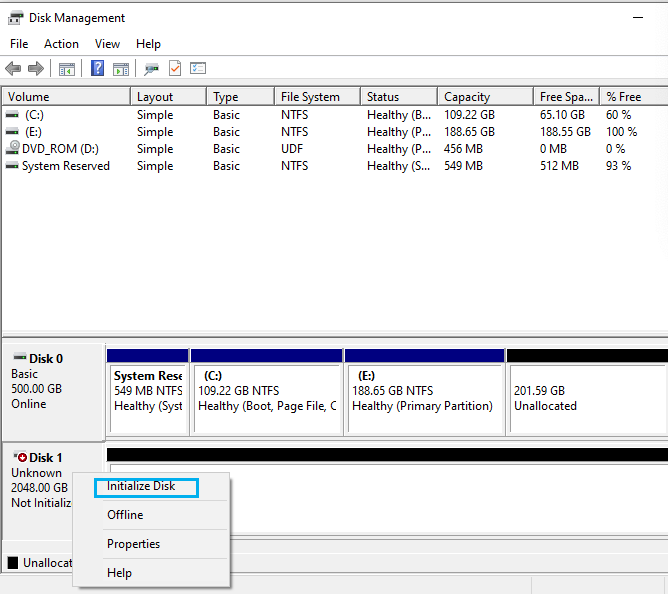
Task: Click the Connect/Refresh disk toolbar icon
Action: point(151,69)
